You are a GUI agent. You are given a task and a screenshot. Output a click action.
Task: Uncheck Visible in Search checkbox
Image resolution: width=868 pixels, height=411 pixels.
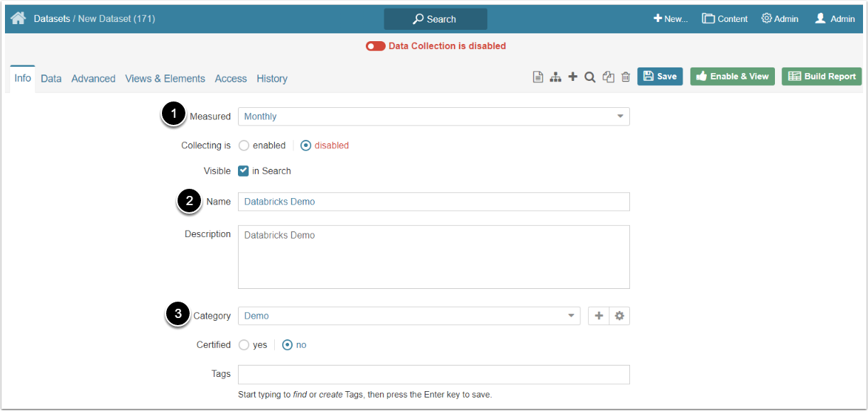(244, 171)
